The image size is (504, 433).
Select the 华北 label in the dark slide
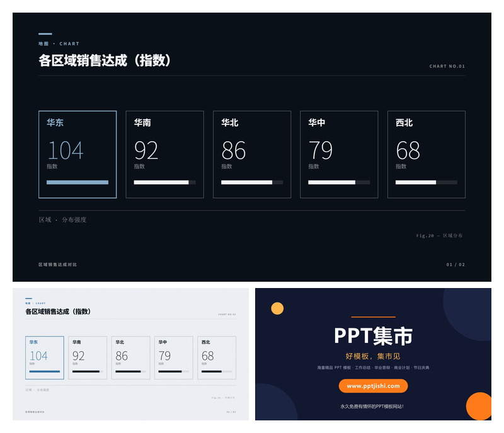(230, 122)
